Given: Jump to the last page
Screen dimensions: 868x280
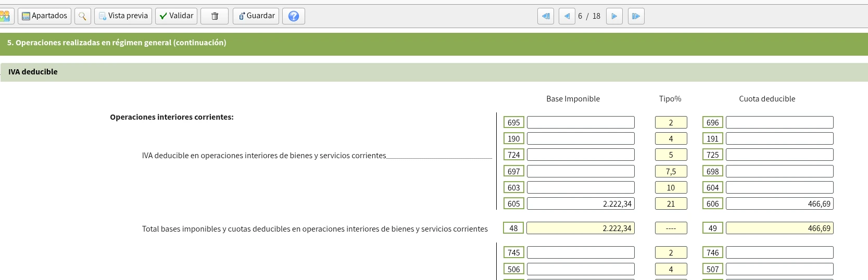Looking at the screenshot, I should tap(636, 16).
